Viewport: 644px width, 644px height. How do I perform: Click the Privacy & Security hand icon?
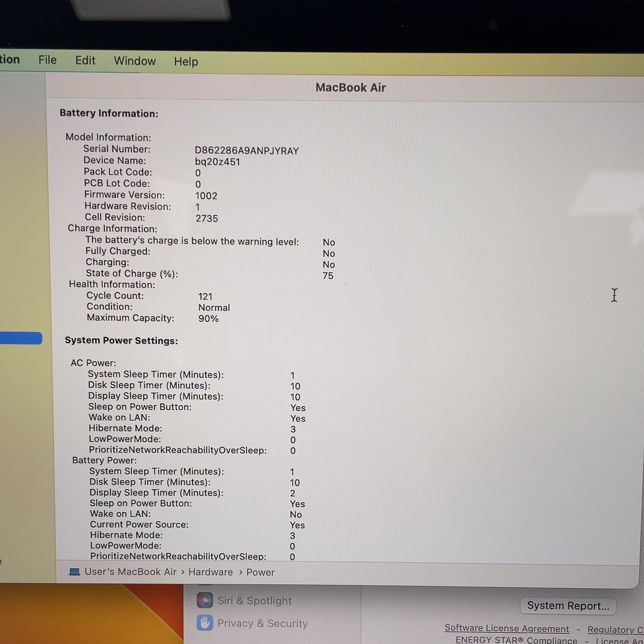[x=204, y=623]
